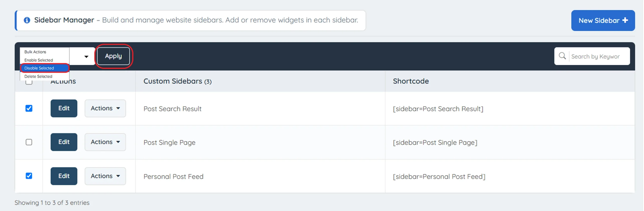This screenshot has width=644, height=211.
Task: Uncheck the Personal Post Feed checkbox
Action: [x=29, y=176]
